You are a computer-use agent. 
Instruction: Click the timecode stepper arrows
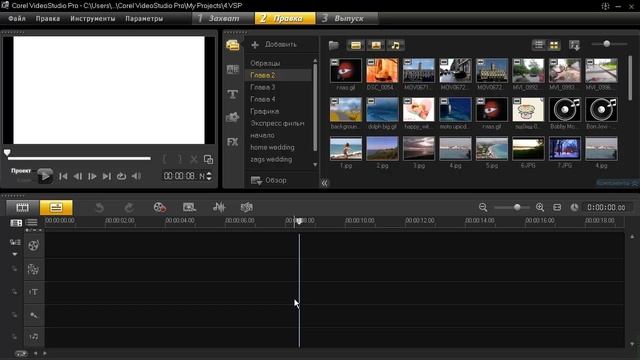(x=209, y=176)
